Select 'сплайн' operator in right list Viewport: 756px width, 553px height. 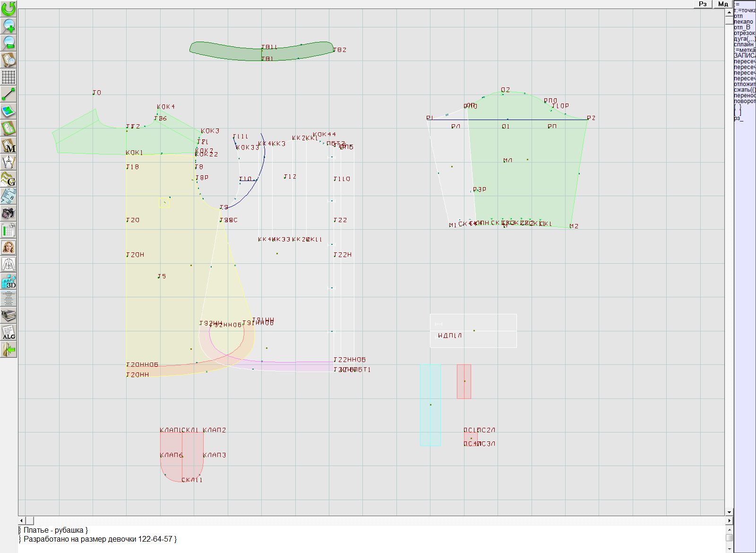[744, 44]
